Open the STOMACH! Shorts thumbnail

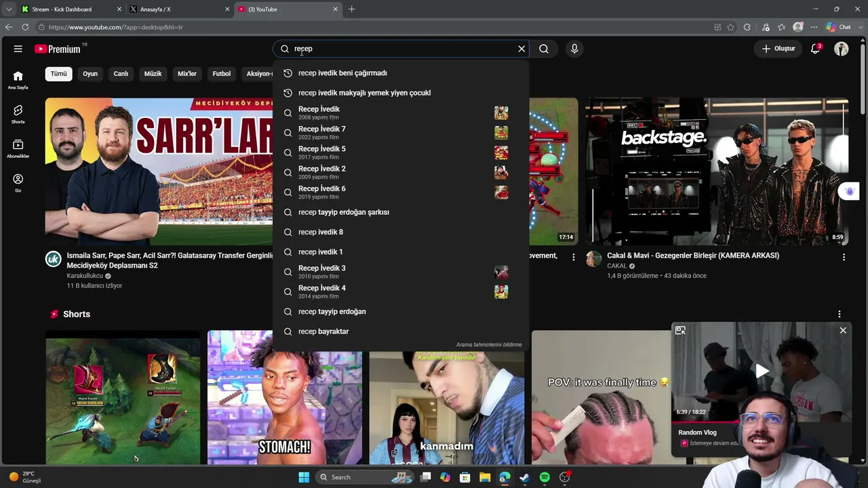coord(285,397)
